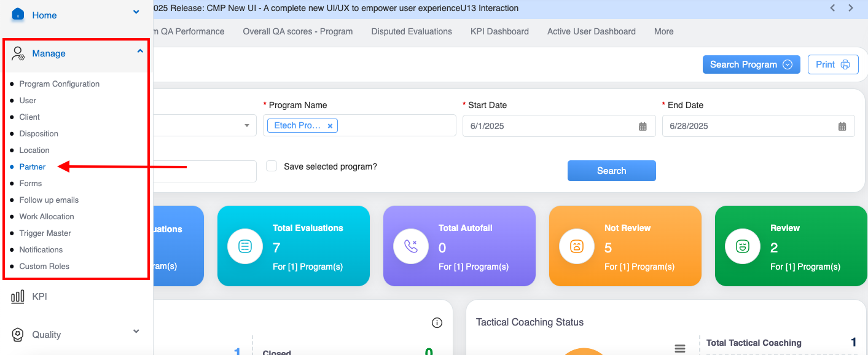Open Partner in the Manage menu
This screenshot has width=868, height=355.
(x=33, y=167)
